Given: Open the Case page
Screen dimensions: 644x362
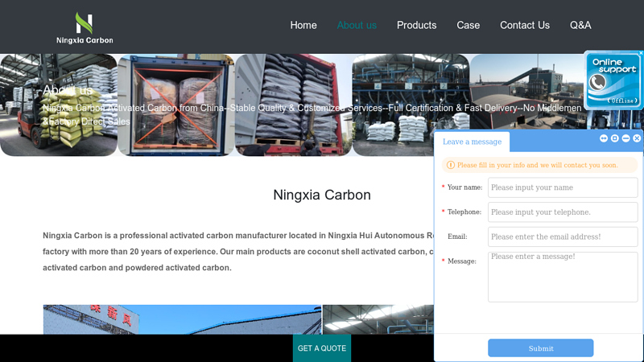Looking at the screenshot, I should pos(469,26).
